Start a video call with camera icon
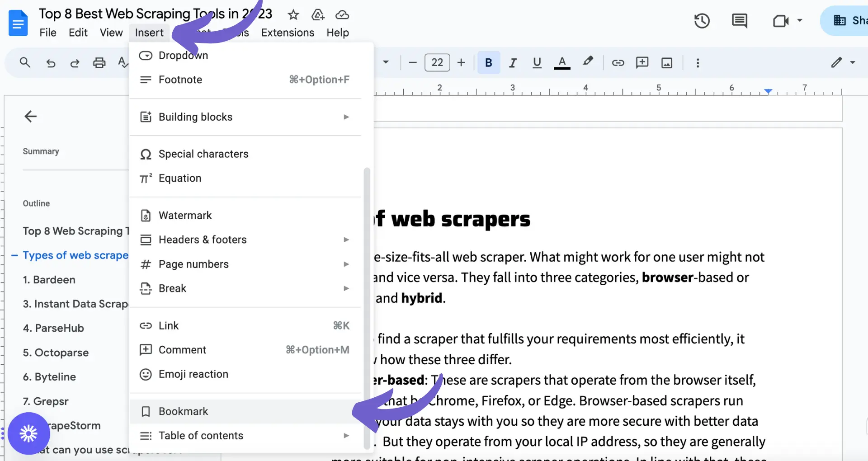This screenshot has width=868, height=461. pyautogui.click(x=781, y=21)
